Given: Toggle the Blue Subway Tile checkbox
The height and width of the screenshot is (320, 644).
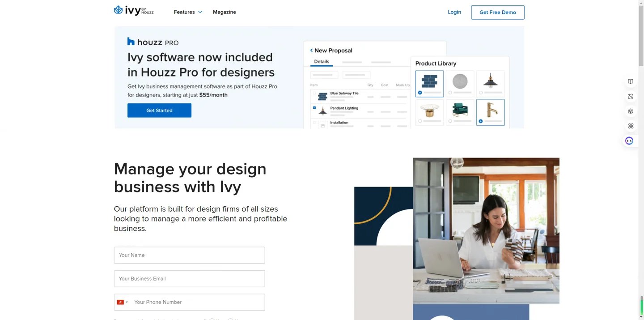Looking at the screenshot, I should [x=314, y=94].
